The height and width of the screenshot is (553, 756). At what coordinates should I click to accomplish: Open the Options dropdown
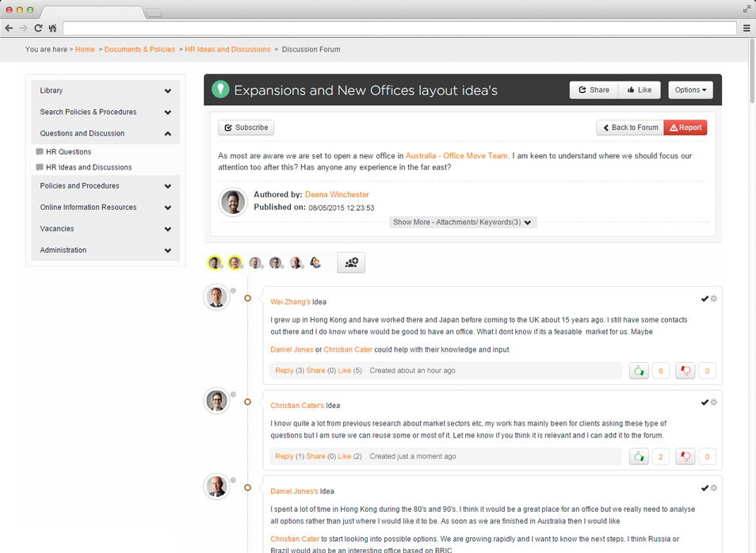click(x=690, y=90)
